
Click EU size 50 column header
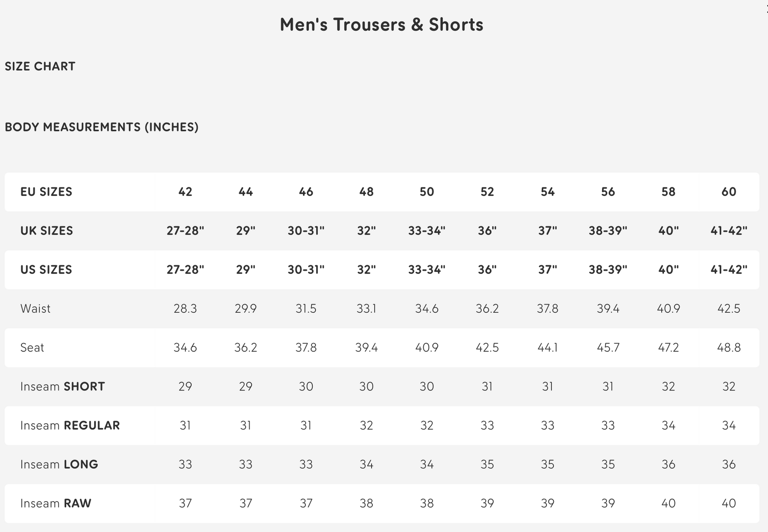click(x=427, y=192)
